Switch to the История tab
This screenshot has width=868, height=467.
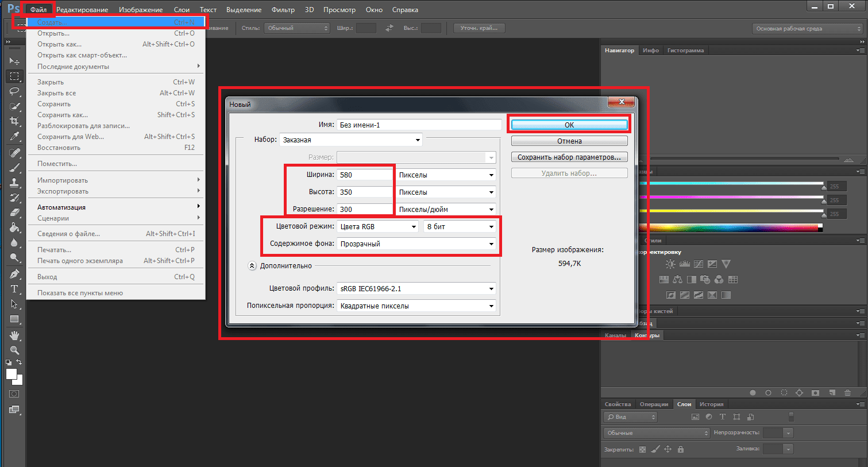point(711,404)
